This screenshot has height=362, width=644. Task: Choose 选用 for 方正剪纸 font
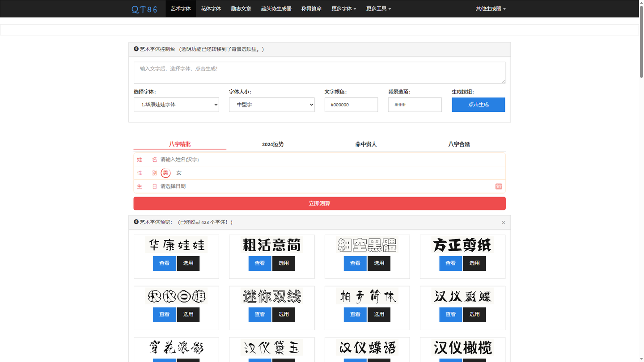point(475,263)
